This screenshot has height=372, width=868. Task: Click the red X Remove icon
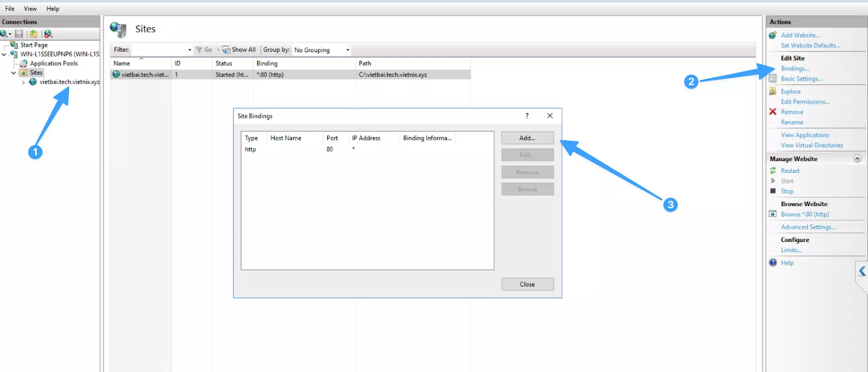773,112
